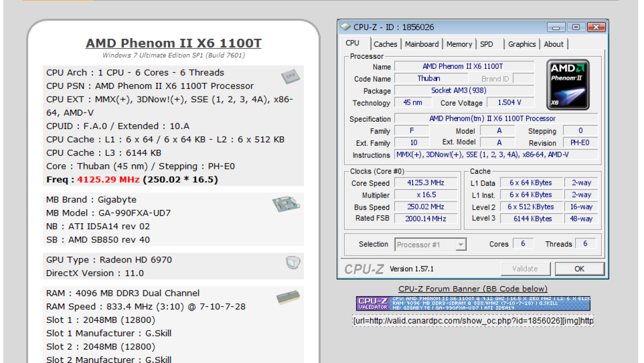Screen dimensions: 644x363
Task: Open the Memory tab
Action: [459, 44]
